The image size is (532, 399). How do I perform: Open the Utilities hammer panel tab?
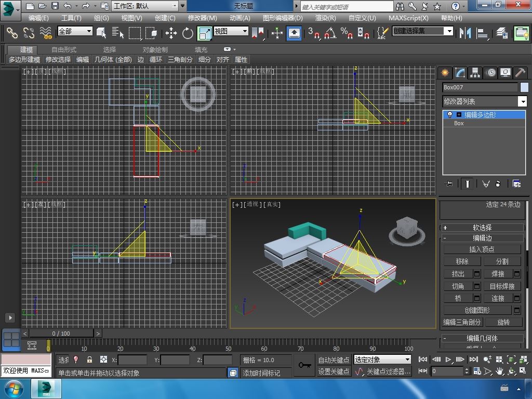pyautogui.click(x=520, y=73)
